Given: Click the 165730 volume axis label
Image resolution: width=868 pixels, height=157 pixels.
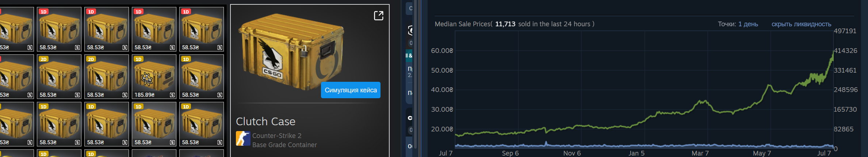Looking at the screenshot, I should [845, 110].
